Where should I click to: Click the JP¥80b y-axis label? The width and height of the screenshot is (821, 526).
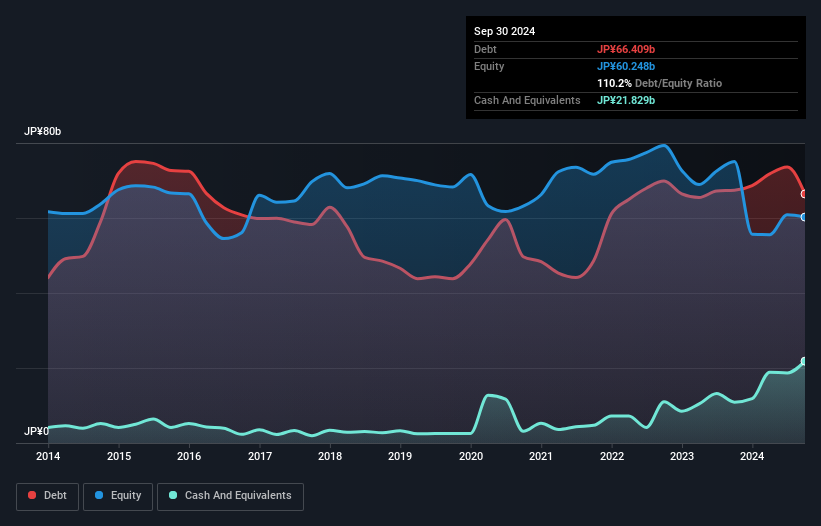point(42,131)
